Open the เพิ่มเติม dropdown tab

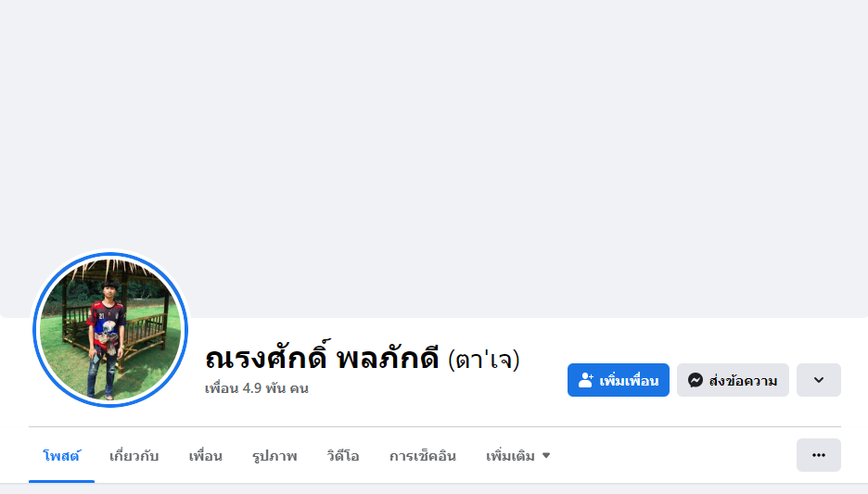coord(510,455)
